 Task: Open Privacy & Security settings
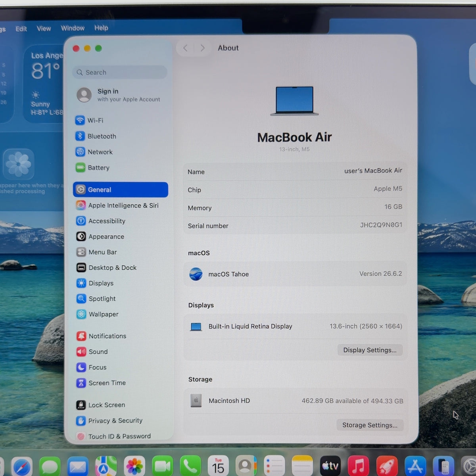click(120, 420)
